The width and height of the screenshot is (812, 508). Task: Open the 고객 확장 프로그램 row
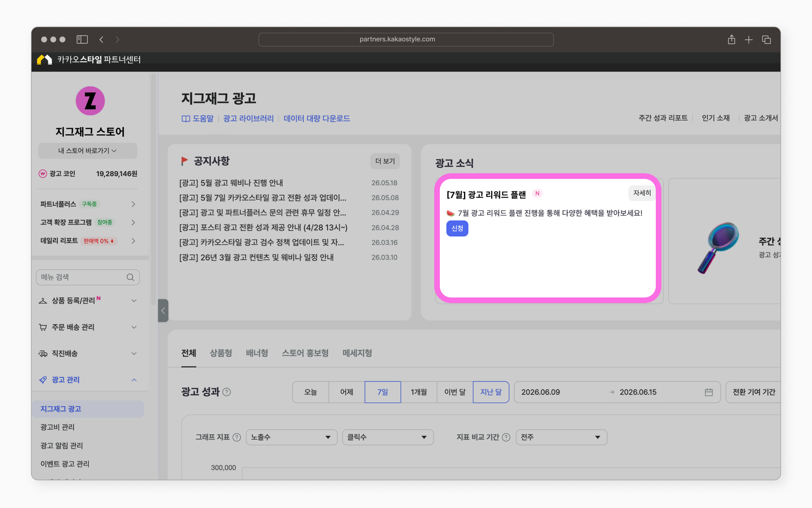tap(88, 222)
